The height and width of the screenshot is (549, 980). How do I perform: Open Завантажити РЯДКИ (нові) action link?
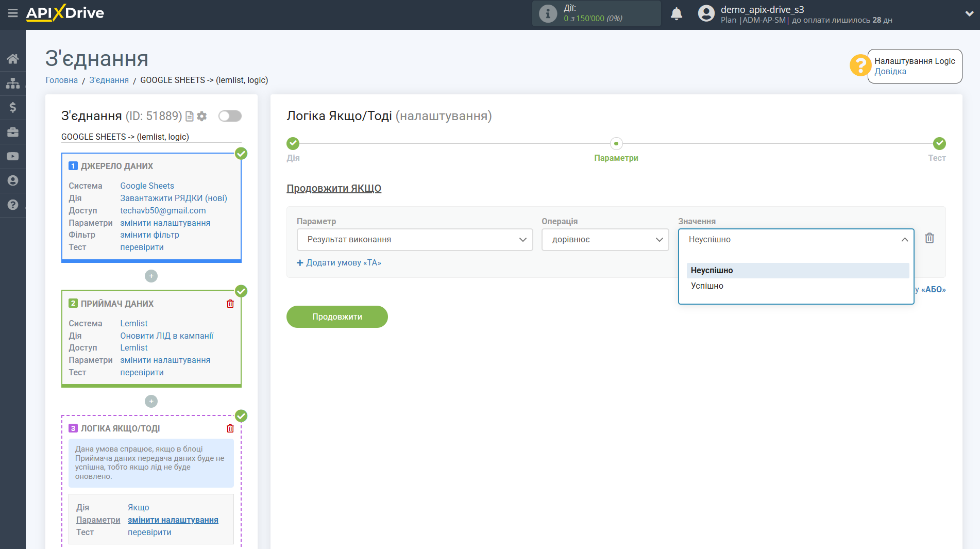click(174, 198)
